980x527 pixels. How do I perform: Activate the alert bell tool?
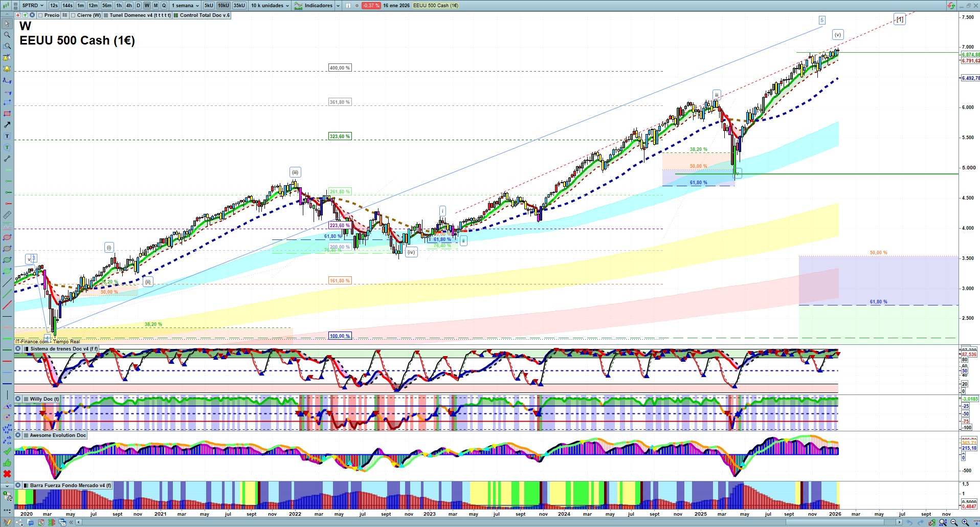7,69
